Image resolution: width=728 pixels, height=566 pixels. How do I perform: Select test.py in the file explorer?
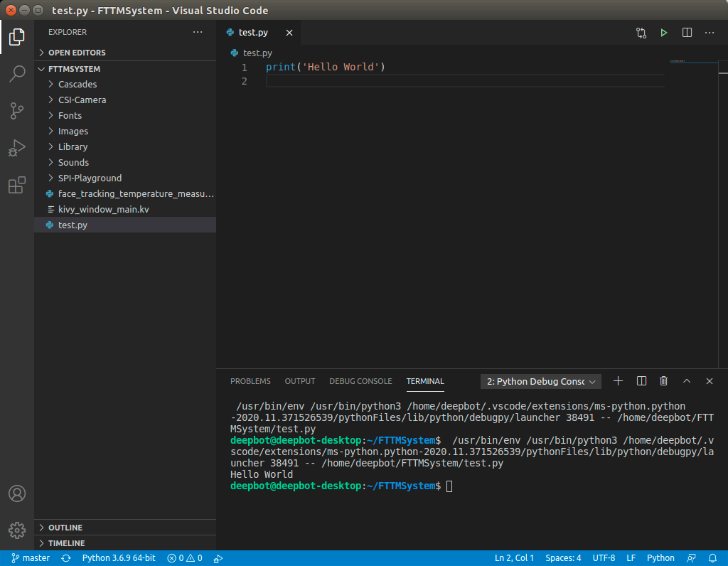(125, 225)
